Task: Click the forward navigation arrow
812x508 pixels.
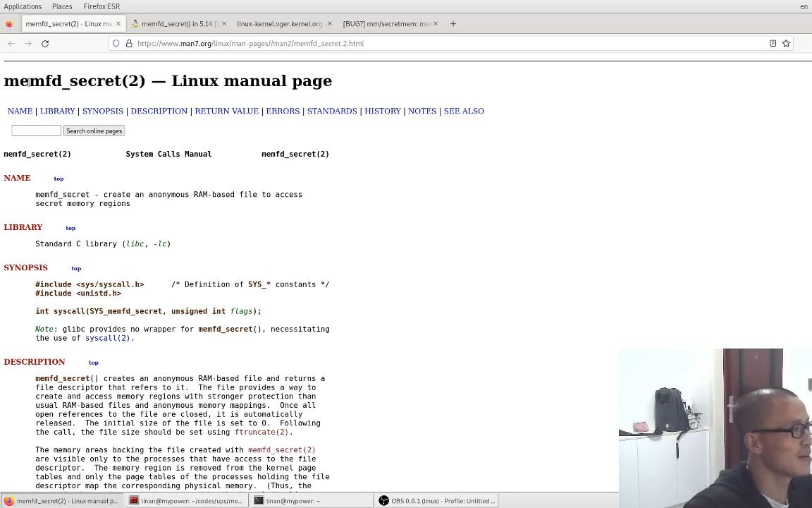Action: [x=27, y=43]
